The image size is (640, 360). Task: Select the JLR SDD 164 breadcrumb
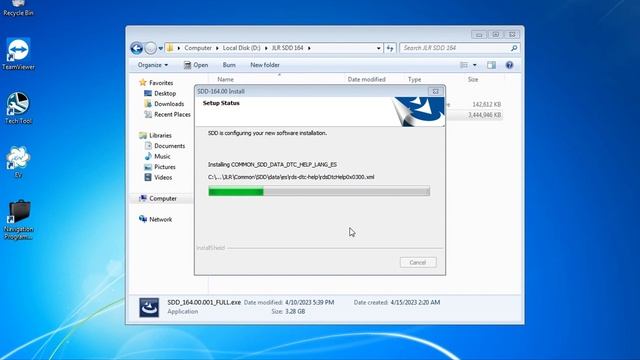click(x=288, y=48)
